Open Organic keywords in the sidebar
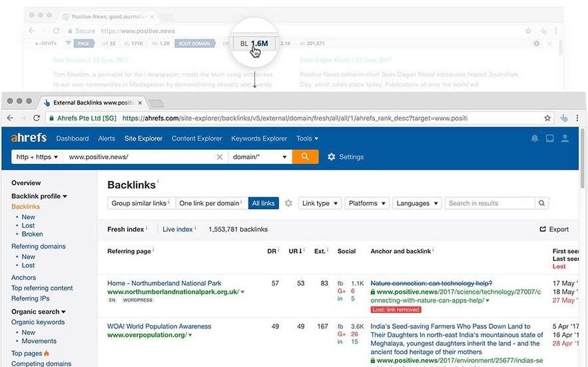This screenshot has height=367, width=588. pyautogui.click(x=38, y=322)
